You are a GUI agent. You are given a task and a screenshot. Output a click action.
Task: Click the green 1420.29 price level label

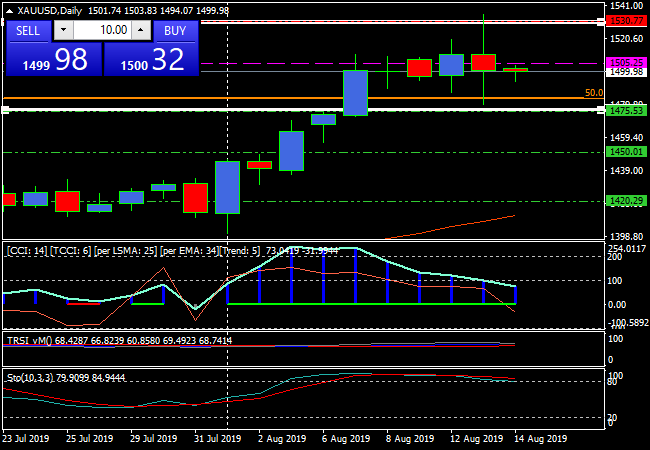tap(625, 201)
